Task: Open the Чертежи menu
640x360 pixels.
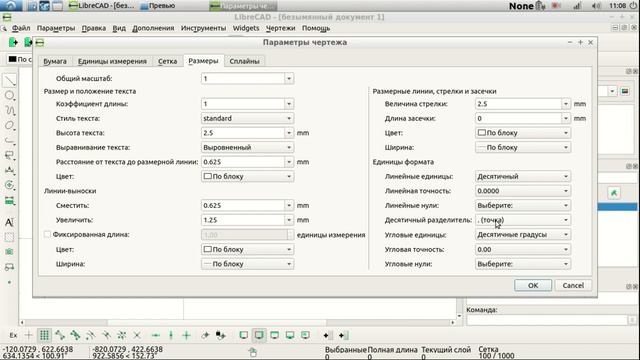Action: pos(280,28)
